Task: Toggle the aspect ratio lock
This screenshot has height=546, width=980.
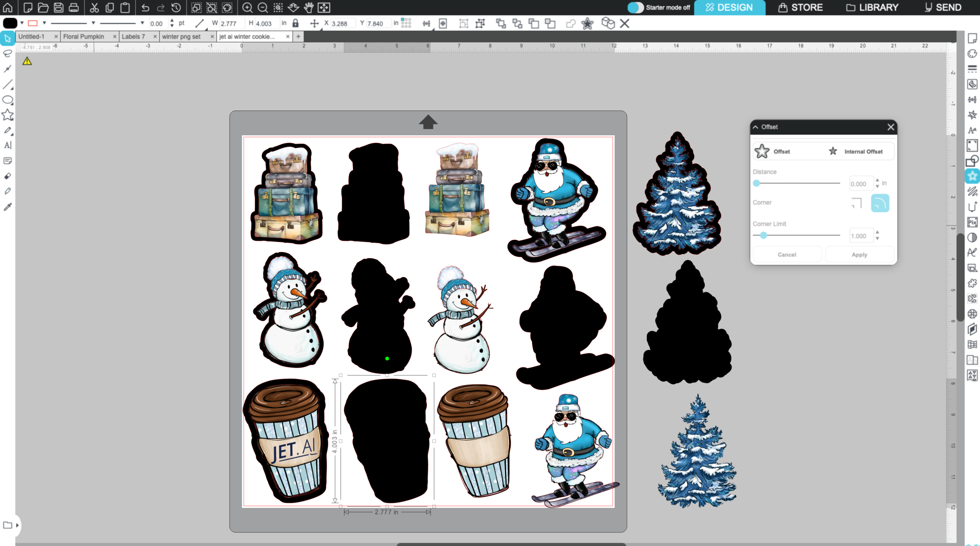Action: point(295,23)
